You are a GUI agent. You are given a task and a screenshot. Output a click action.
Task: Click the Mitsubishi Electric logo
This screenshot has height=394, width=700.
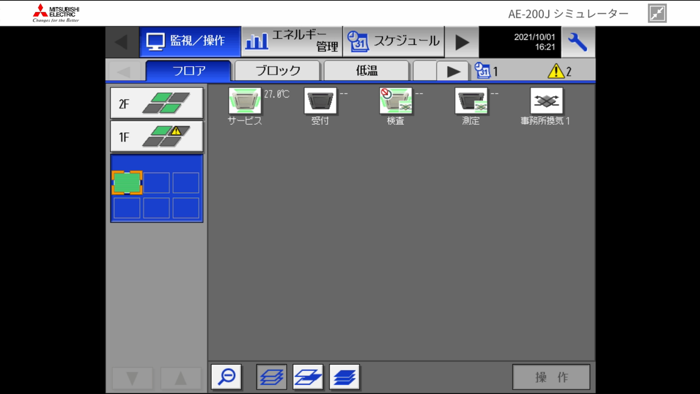click(56, 13)
